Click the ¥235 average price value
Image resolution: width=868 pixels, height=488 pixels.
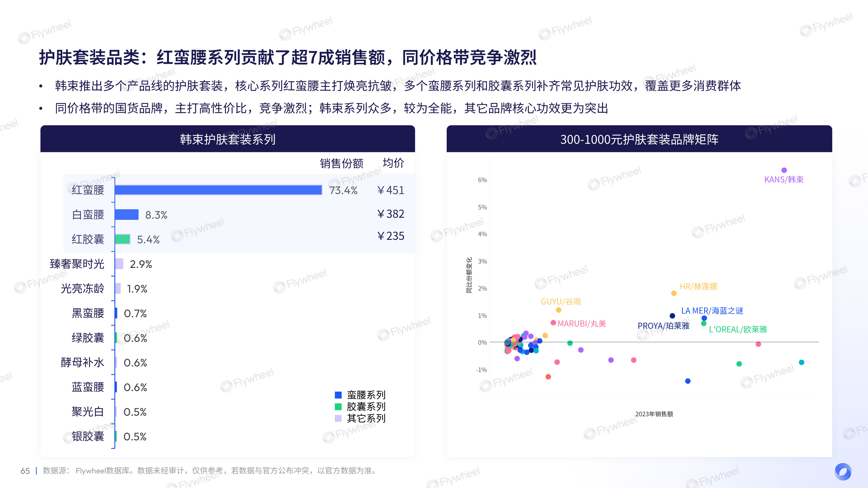tap(391, 236)
